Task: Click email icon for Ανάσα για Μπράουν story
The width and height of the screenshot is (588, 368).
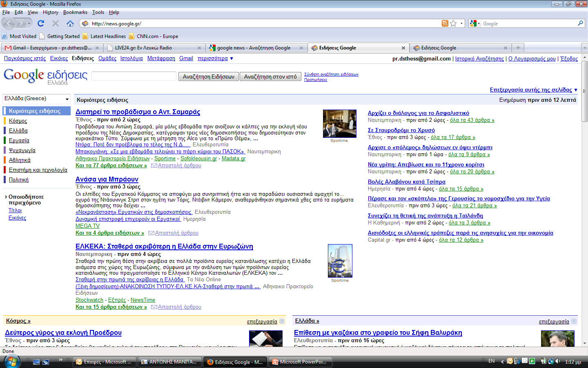Action: pyautogui.click(x=151, y=233)
